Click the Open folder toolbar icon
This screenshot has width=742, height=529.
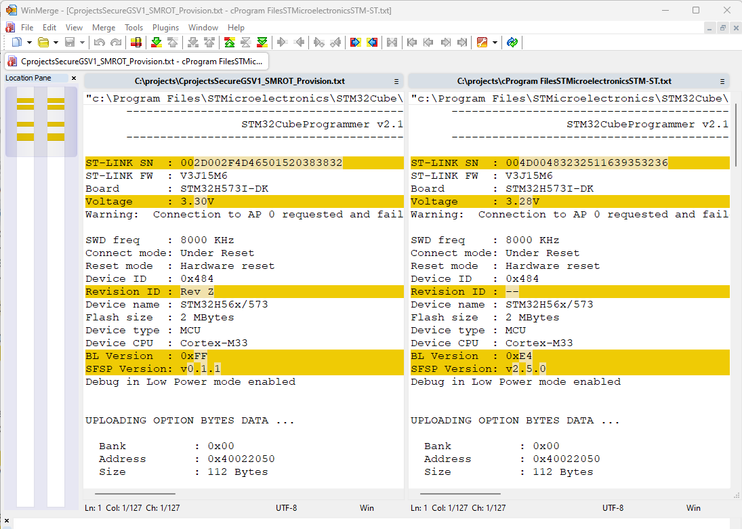pyautogui.click(x=44, y=43)
